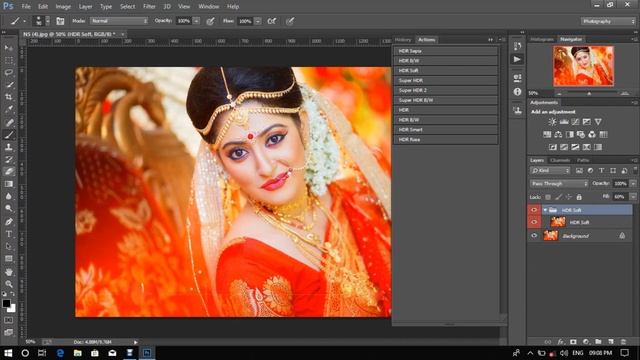Screen dimensions: 640x360
Task: Run the Super HDR B/W action
Action: [x=445, y=100]
